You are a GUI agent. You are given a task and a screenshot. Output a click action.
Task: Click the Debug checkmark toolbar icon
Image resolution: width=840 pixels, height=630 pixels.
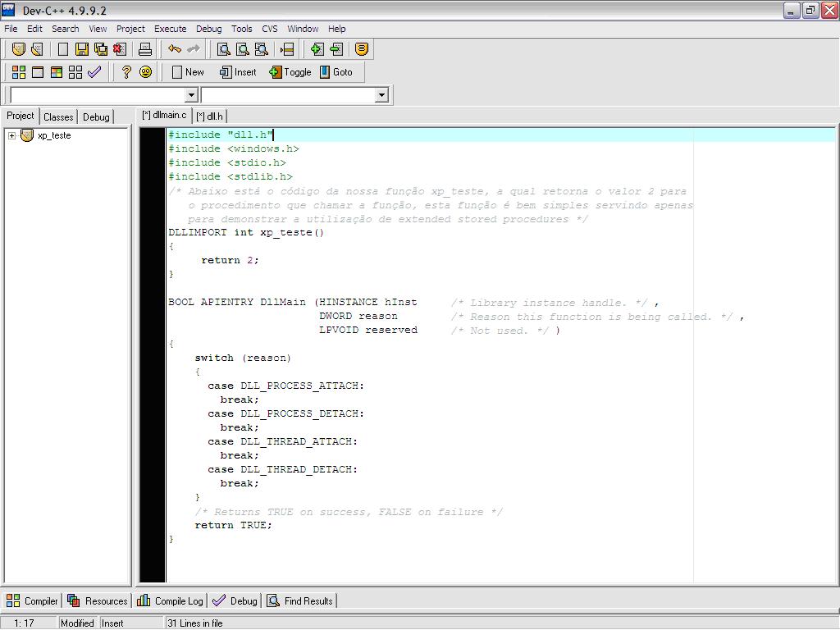click(x=94, y=72)
